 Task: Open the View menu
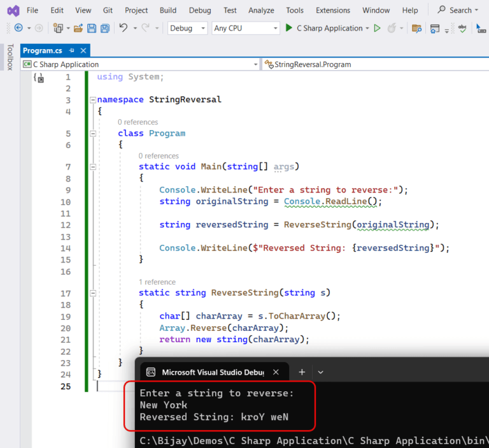click(x=83, y=10)
